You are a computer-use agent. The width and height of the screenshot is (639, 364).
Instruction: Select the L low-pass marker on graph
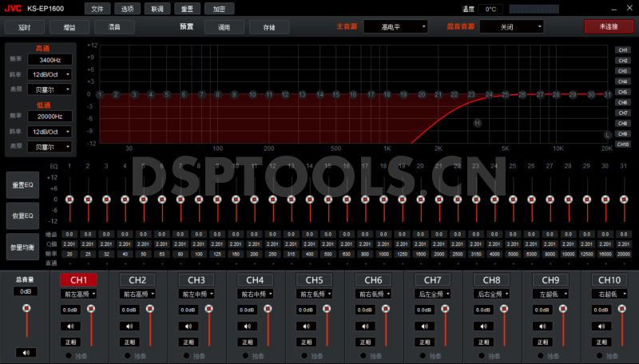(x=607, y=135)
